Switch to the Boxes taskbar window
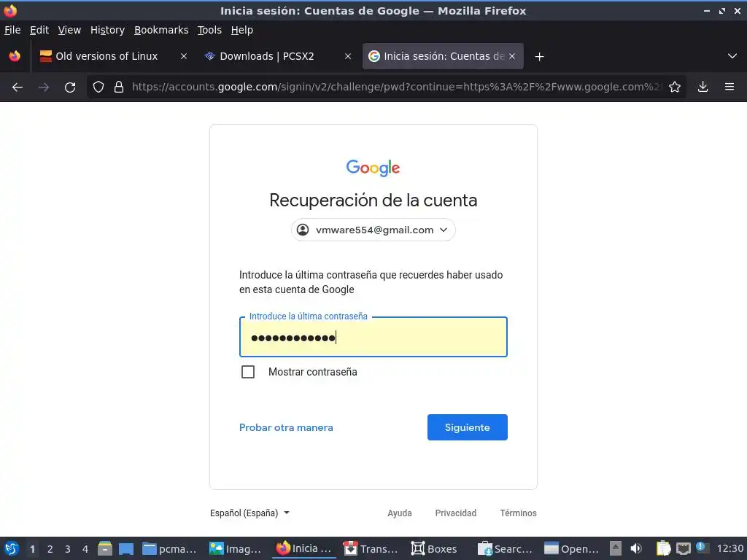The image size is (747, 560). 434,548
